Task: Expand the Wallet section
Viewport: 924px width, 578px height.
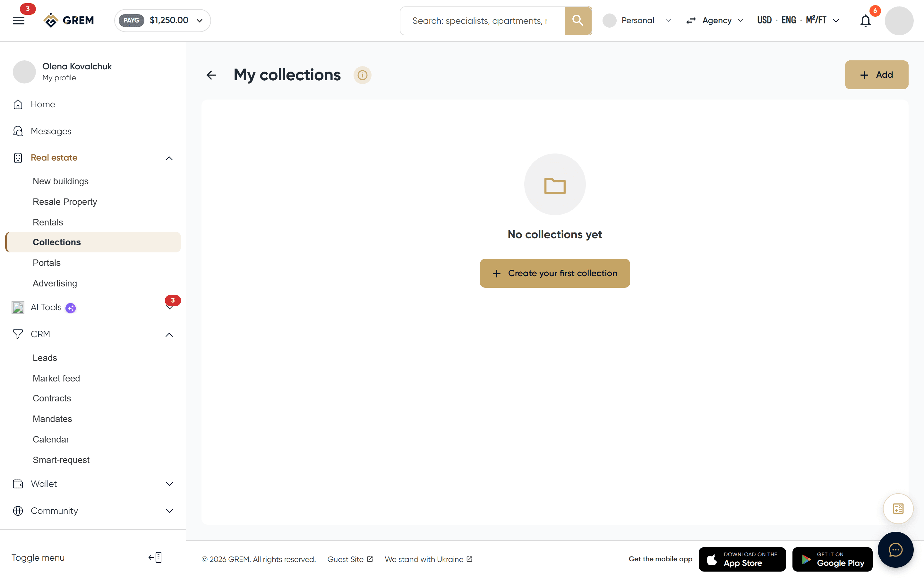Action: tap(169, 484)
